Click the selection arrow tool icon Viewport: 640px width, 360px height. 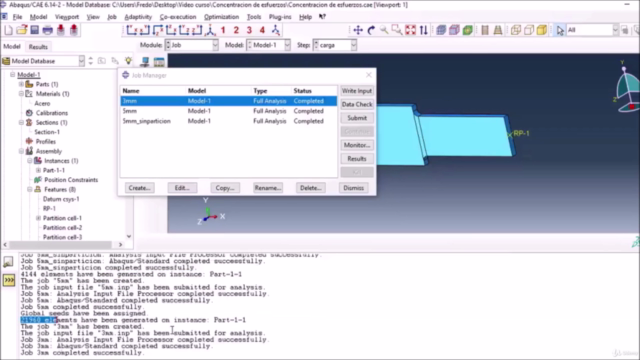point(560,30)
